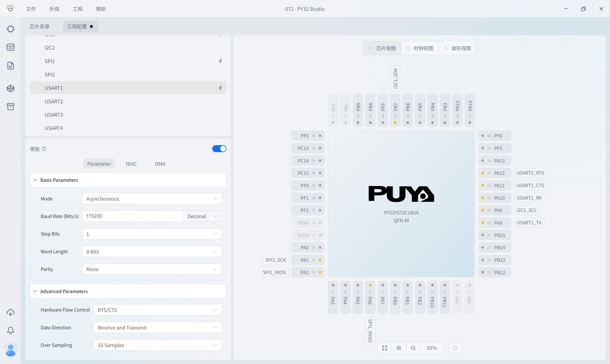
Task: Click the Baud Rate input field
Action: click(133, 216)
